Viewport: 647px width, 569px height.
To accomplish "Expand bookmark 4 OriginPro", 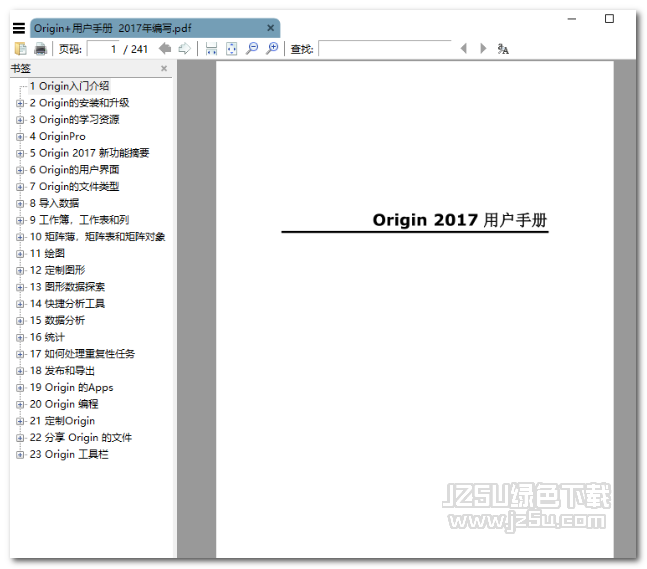I will tap(20, 137).
